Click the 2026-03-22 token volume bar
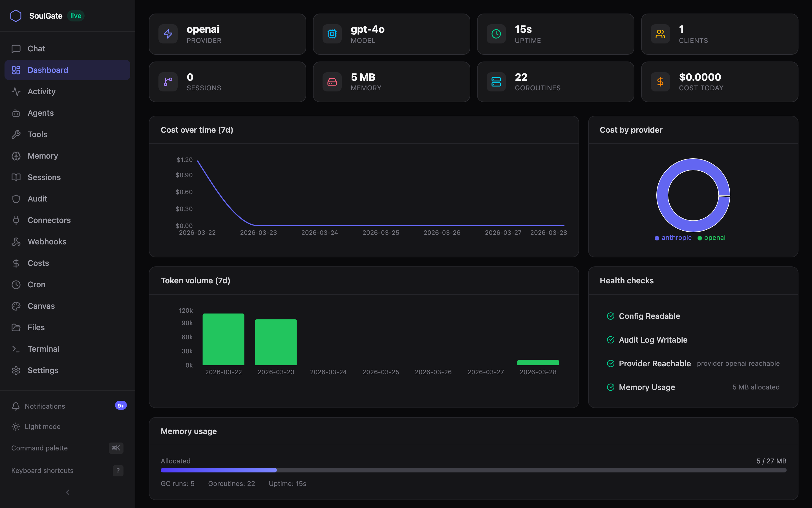 pos(224,339)
